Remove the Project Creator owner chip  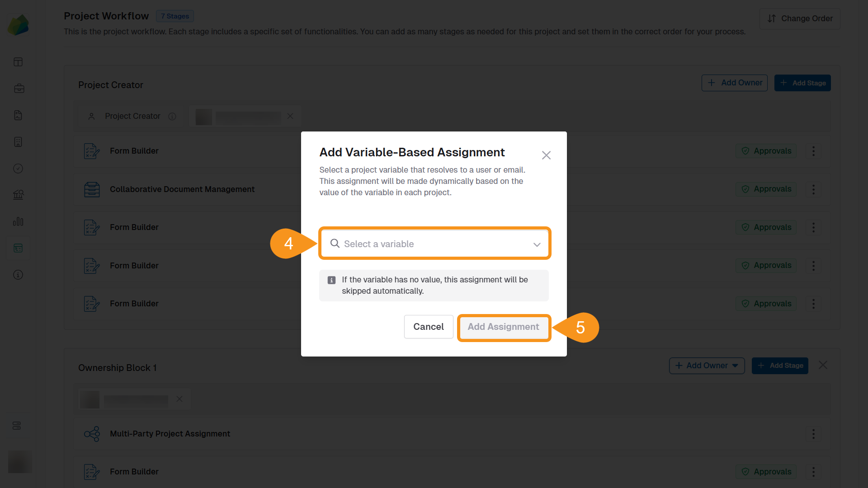[290, 116]
